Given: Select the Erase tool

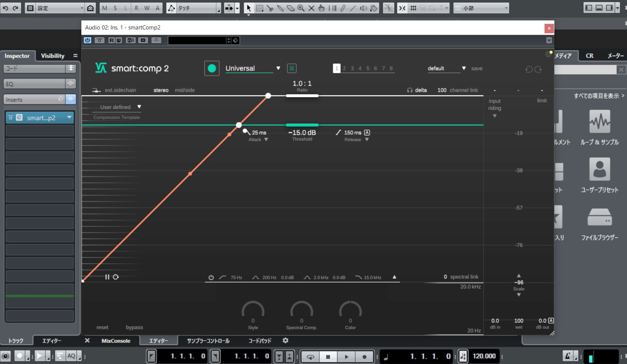Looking at the screenshot, I should [x=291, y=8].
